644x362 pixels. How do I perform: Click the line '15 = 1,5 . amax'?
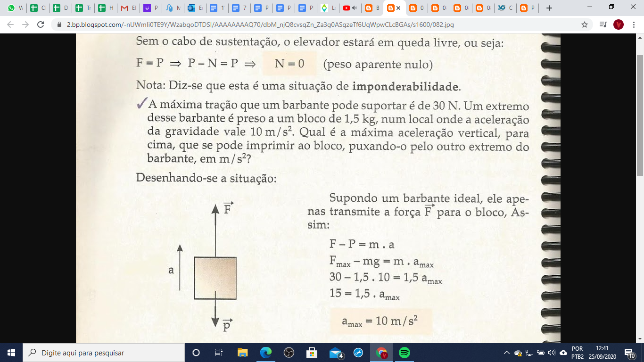364,294
